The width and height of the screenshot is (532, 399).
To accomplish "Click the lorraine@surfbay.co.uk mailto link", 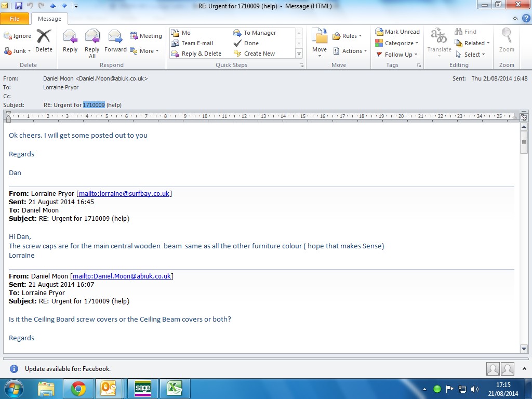I will pyautogui.click(x=124, y=194).
